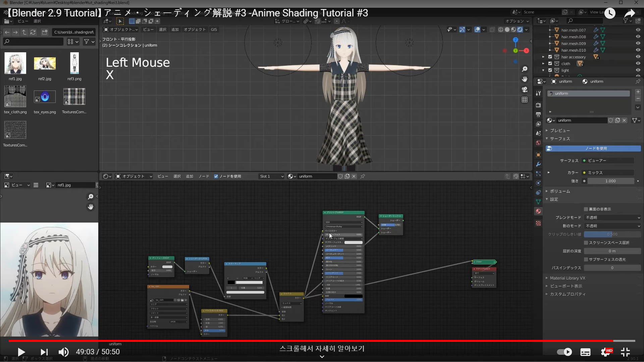Select ref2.jpg thumbnail in file browser

pyautogui.click(x=45, y=64)
